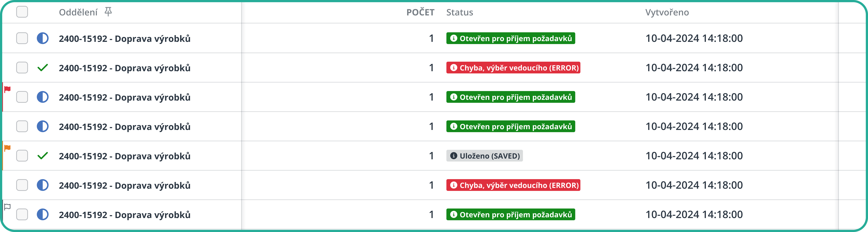The width and height of the screenshot is (868, 232).
Task: Click the green checkmark icon in Uloženo row
Action: coord(43,156)
